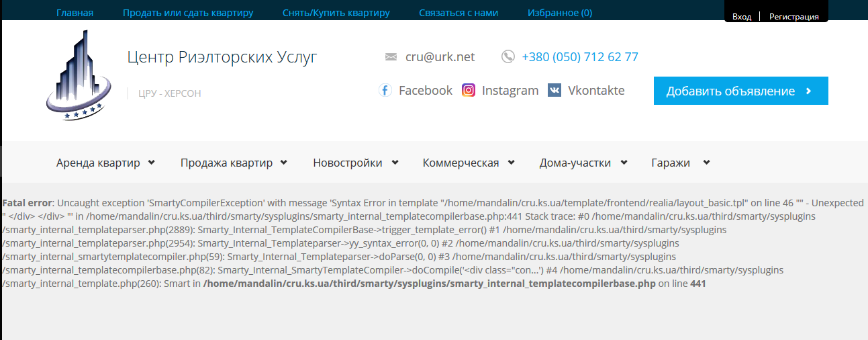Click the envelope email icon
This screenshot has height=340, width=868.
391,57
